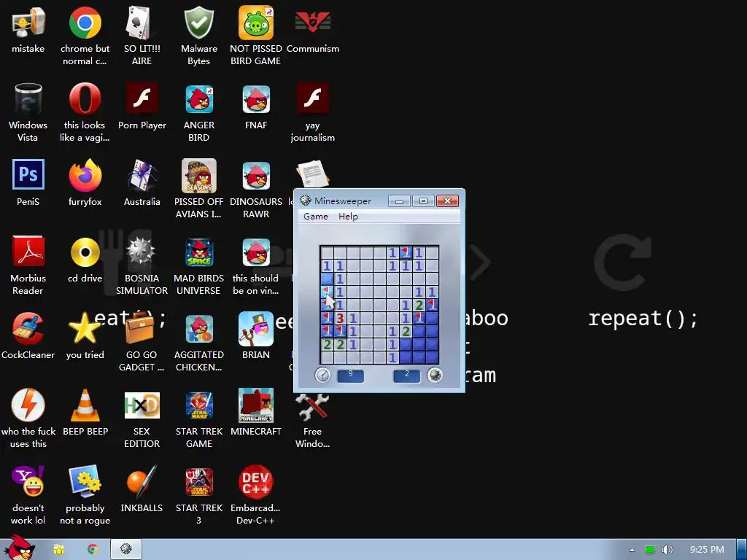Open the Help menu in Minesweeper
This screenshot has width=747, height=560.
tap(348, 216)
